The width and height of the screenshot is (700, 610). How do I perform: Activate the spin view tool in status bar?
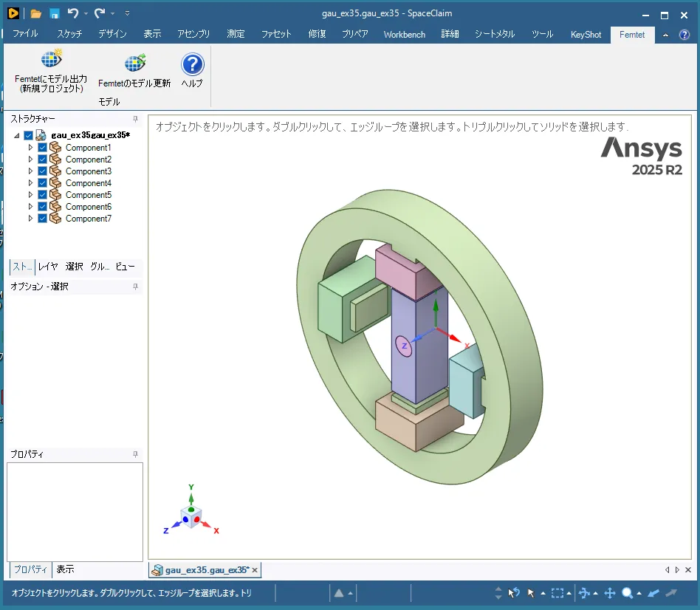point(584,593)
